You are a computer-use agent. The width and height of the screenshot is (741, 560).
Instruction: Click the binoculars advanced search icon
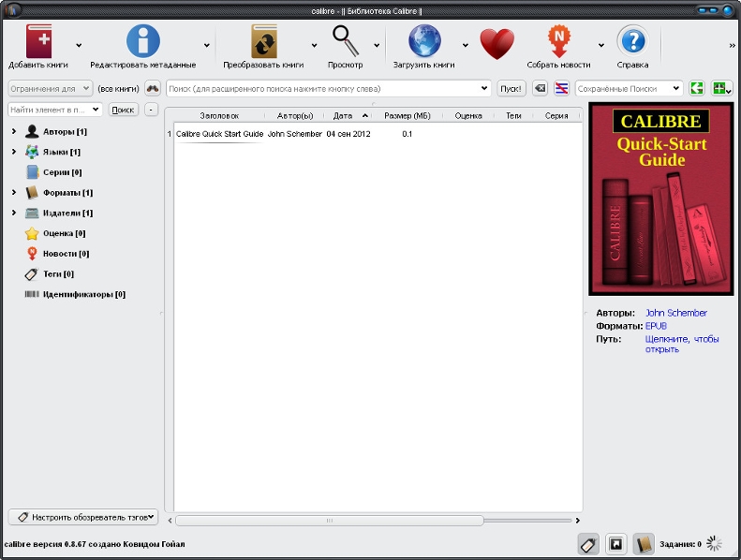pyautogui.click(x=152, y=88)
